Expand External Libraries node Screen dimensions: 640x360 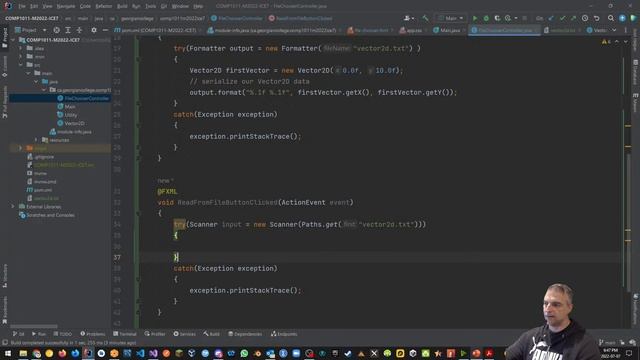coord(13,207)
